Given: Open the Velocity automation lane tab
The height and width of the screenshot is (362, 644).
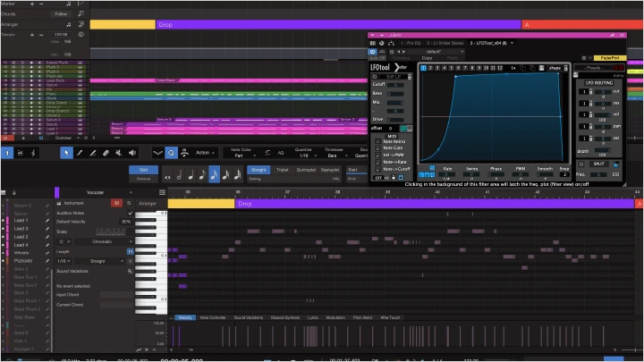Looking at the screenshot, I should (185, 317).
